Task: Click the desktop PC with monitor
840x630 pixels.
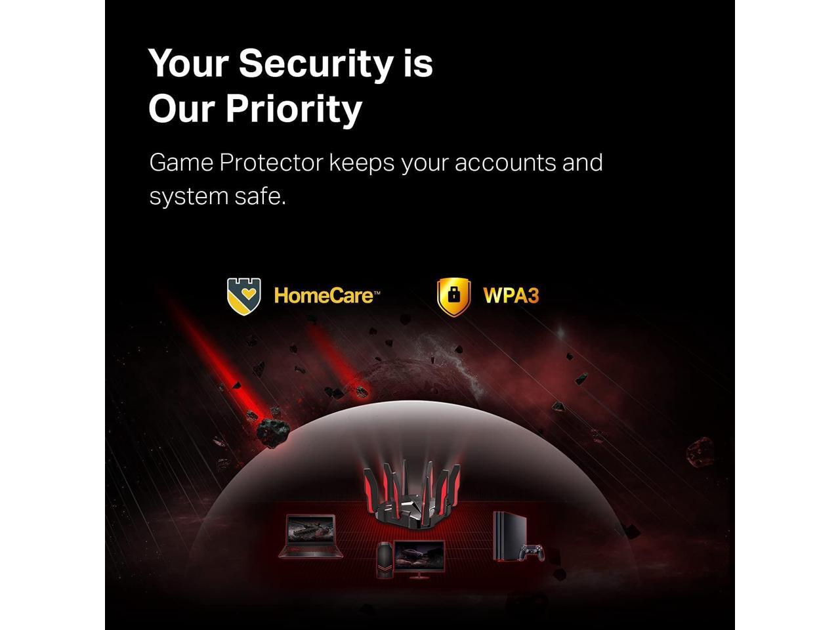Action: (411, 559)
